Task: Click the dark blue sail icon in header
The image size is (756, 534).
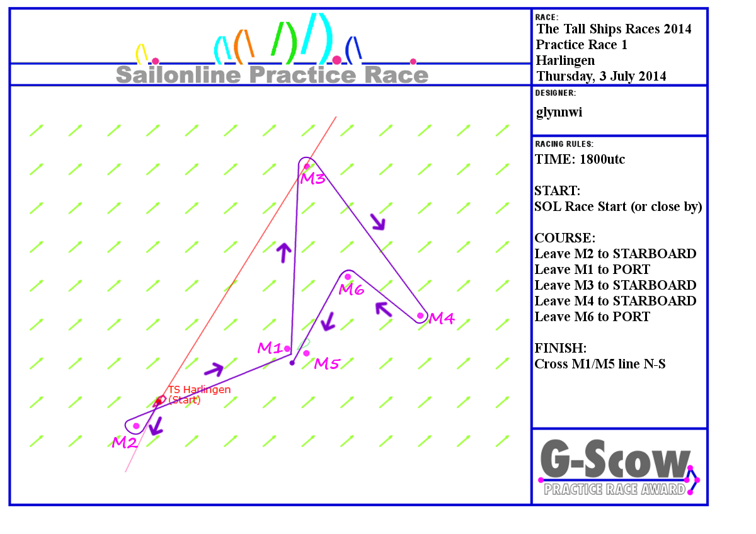Action: click(354, 50)
